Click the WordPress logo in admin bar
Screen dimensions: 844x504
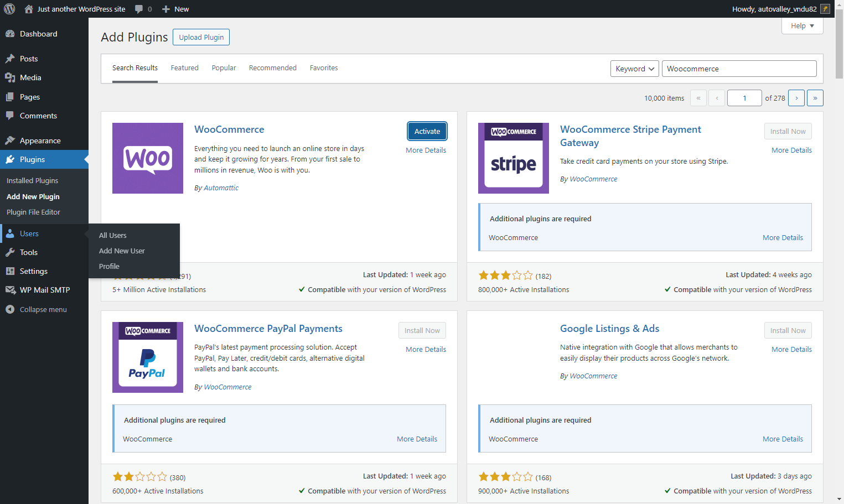pos(9,9)
